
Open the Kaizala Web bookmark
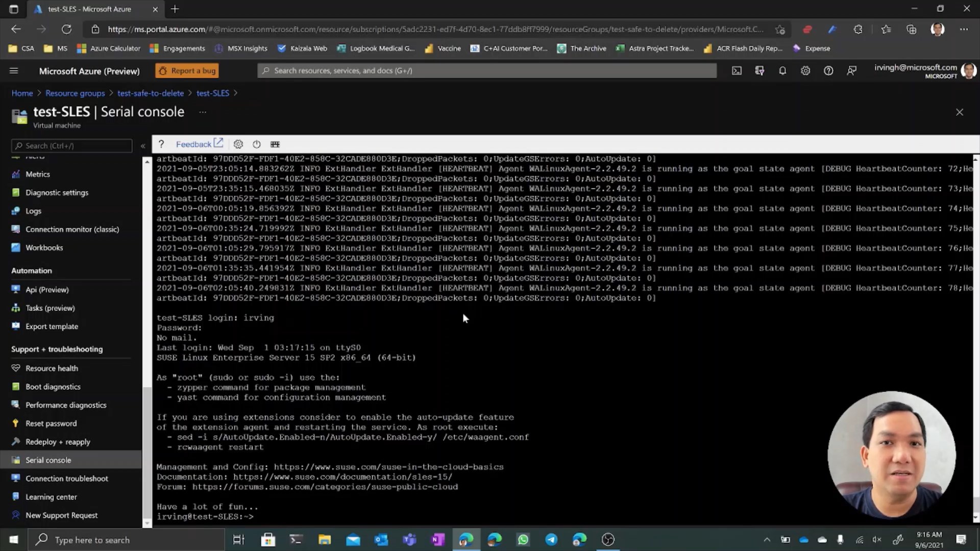coord(302,48)
